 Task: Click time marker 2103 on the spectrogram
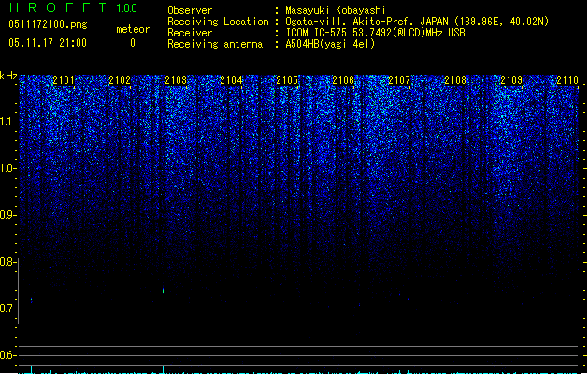tap(176, 79)
